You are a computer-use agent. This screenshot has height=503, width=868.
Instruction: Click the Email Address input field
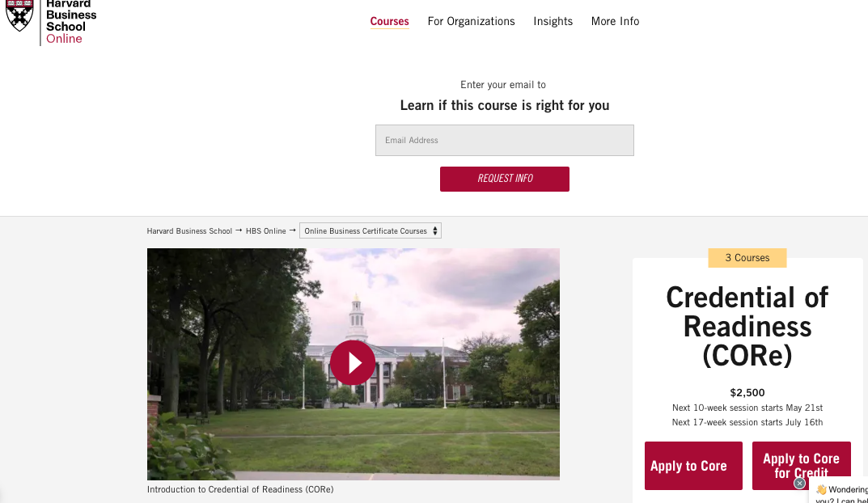coord(504,140)
